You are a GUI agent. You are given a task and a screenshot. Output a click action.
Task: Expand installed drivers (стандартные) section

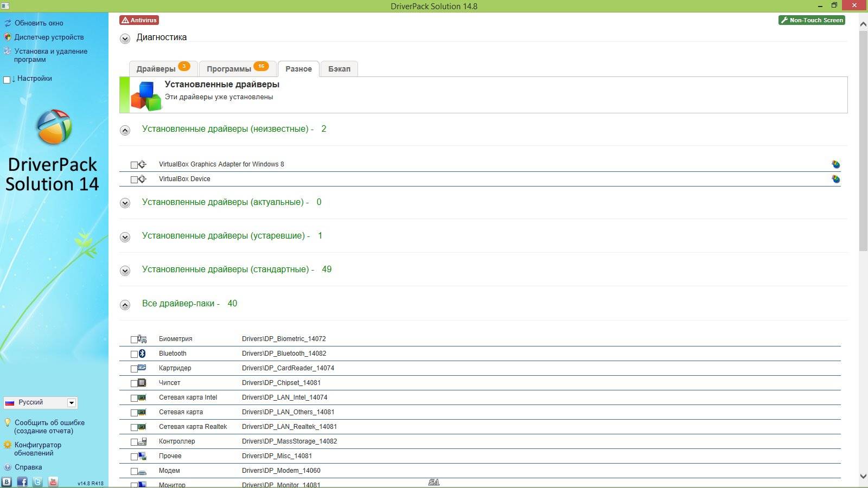point(125,271)
